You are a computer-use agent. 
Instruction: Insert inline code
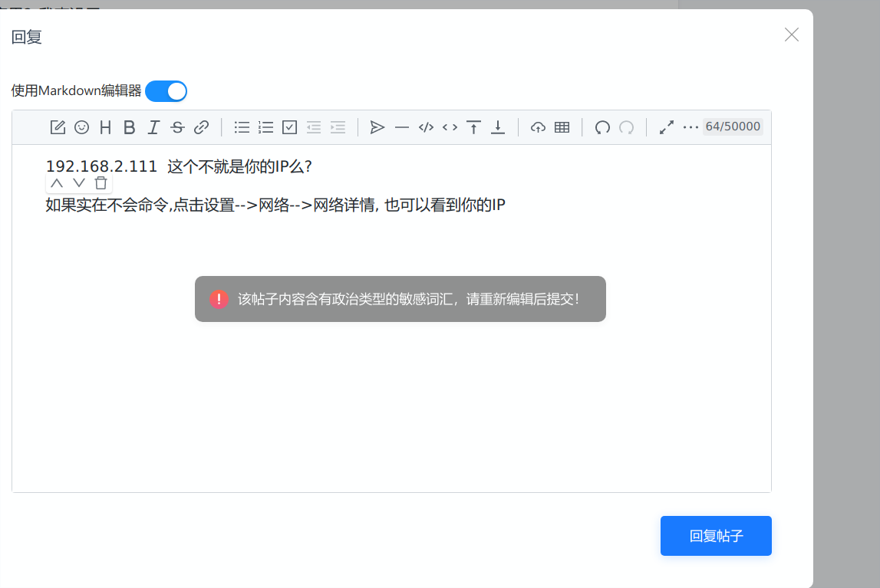tap(450, 128)
